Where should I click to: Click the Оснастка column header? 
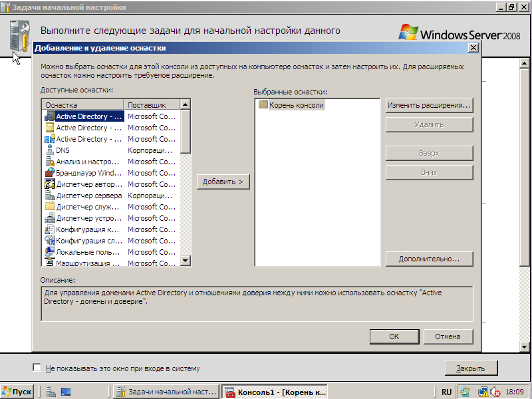82,105
